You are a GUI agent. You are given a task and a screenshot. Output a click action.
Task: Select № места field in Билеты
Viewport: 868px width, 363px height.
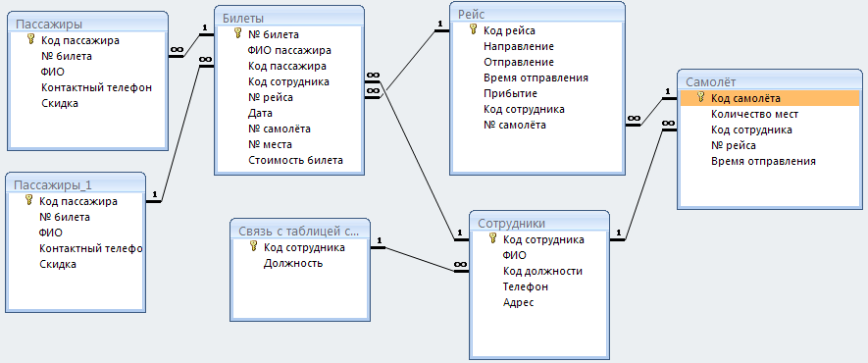270,144
